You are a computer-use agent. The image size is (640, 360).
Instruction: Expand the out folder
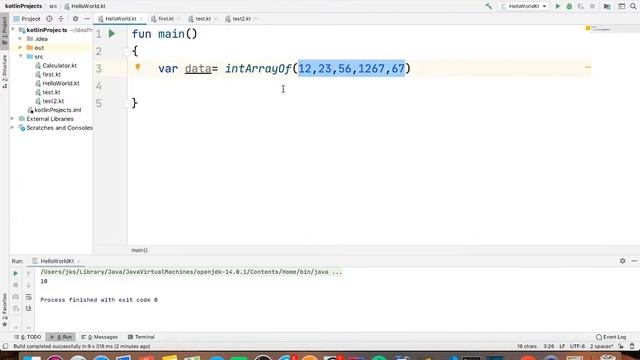20,48
